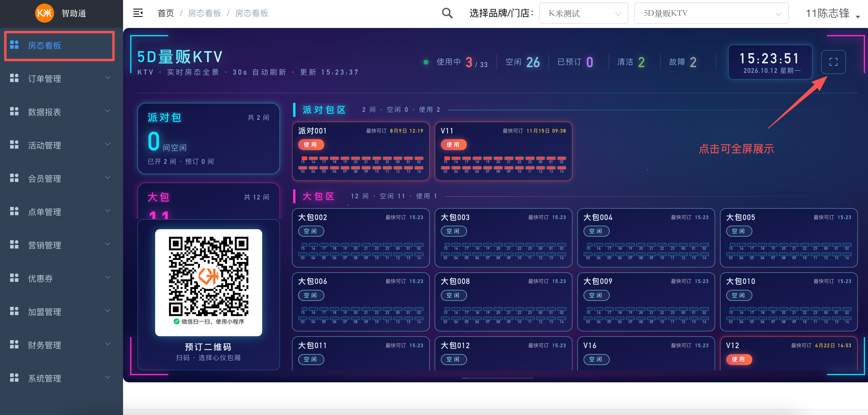This screenshot has width=868, height=415.
Task: Click 使用 status on 派对001
Action: pyautogui.click(x=311, y=144)
